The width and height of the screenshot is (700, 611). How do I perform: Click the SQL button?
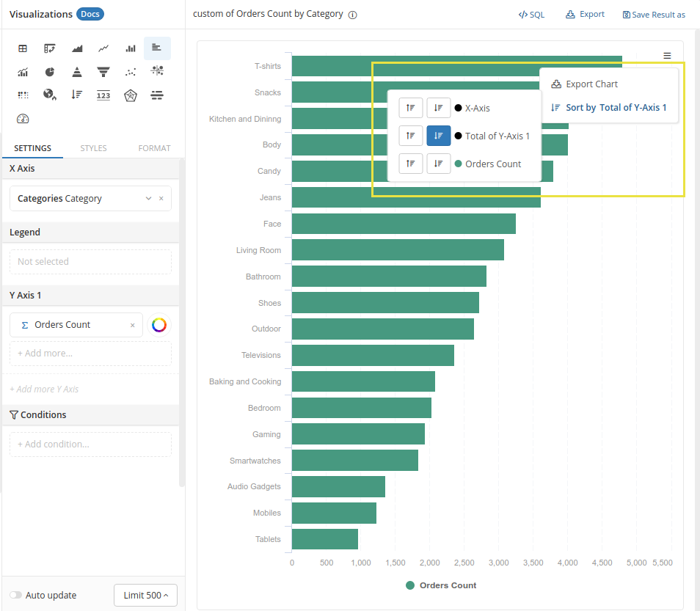click(x=531, y=15)
